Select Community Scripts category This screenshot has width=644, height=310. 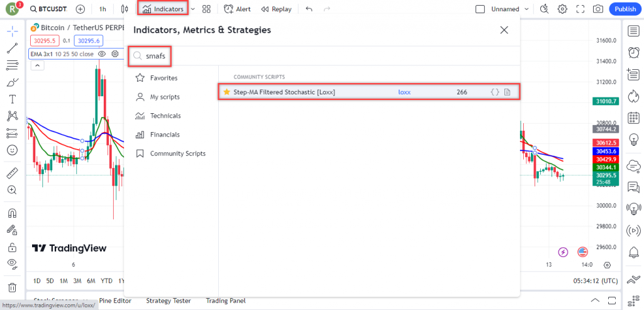click(171, 153)
